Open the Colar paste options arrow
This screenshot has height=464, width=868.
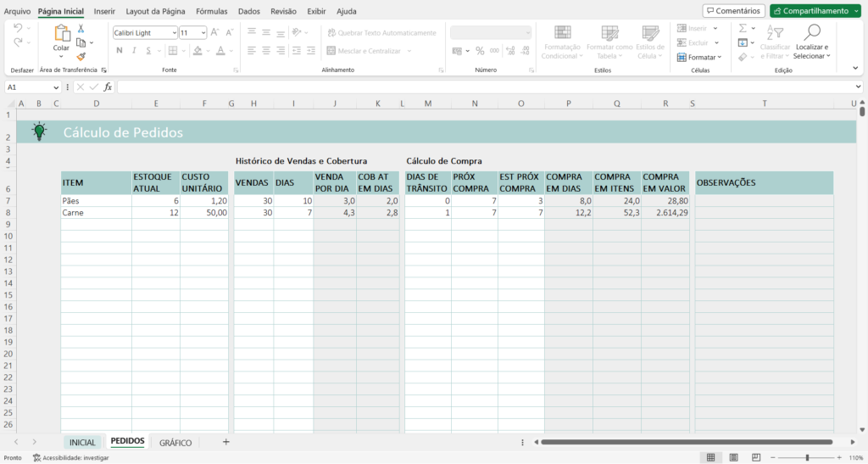point(61,57)
